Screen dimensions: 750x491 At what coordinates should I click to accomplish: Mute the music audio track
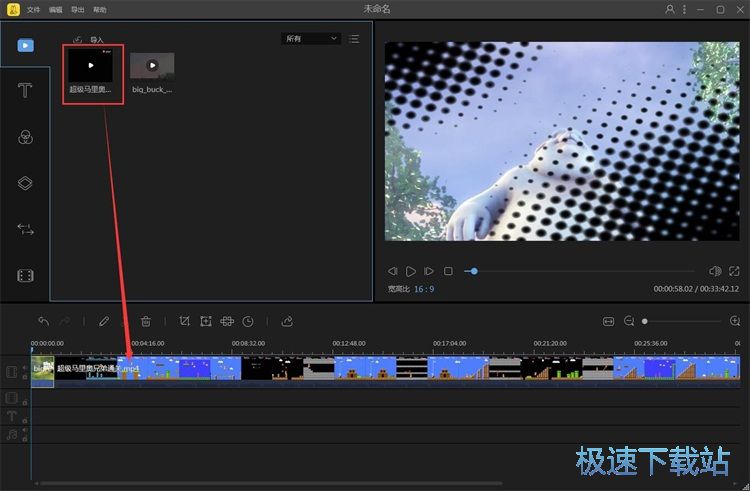click(x=24, y=430)
